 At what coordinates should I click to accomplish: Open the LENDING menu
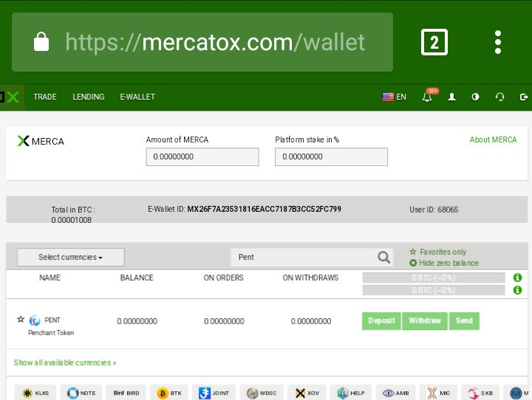(89, 97)
